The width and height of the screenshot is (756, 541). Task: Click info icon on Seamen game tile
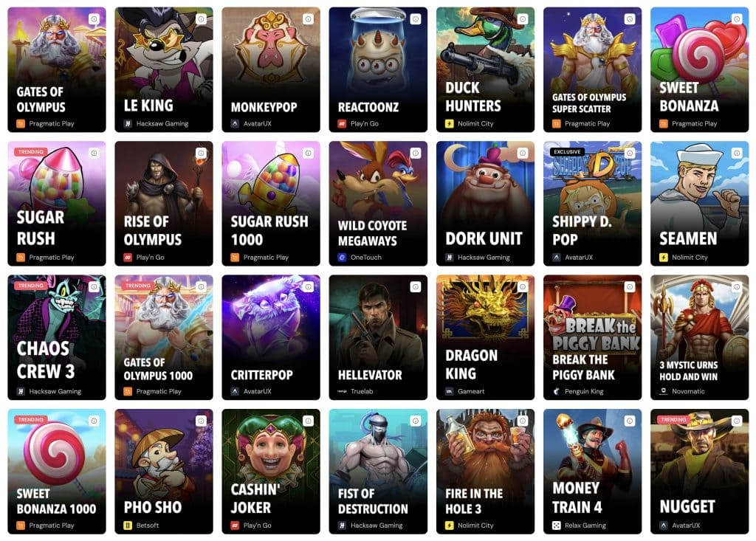(737, 153)
